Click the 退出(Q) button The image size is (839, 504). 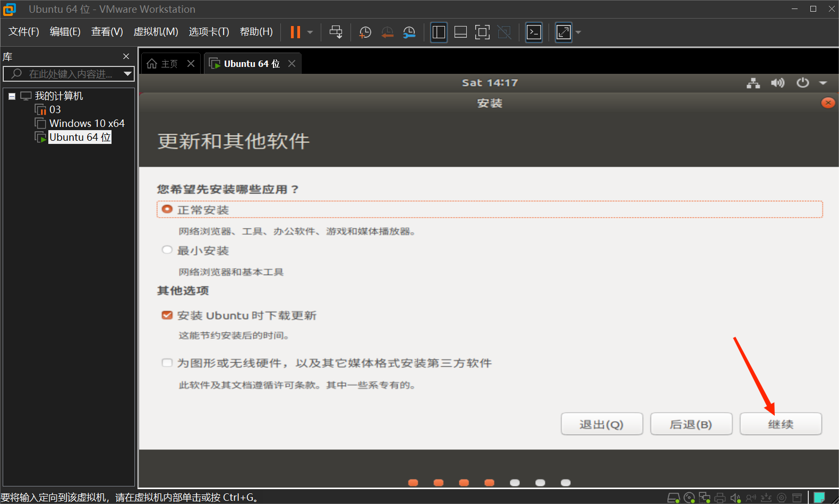pyautogui.click(x=602, y=424)
